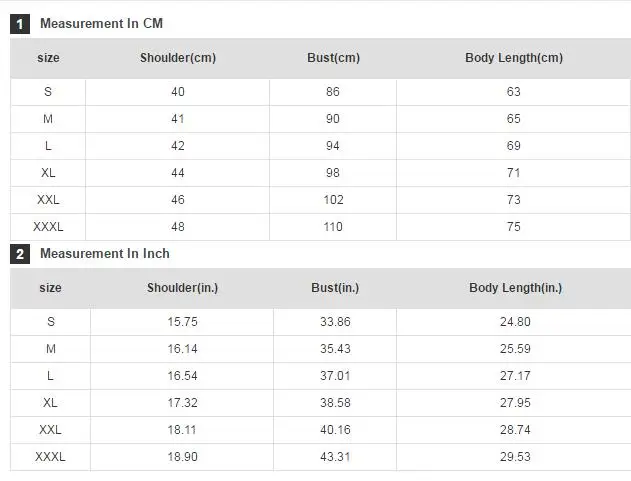Select the body length value 27.17 cell
Screen dimensions: 631x481
pyautogui.click(x=515, y=376)
